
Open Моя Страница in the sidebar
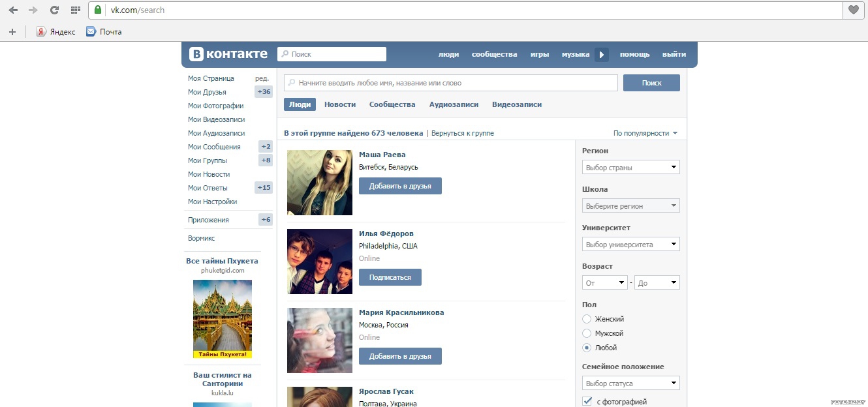pyautogui.click(x=211, y=78)
